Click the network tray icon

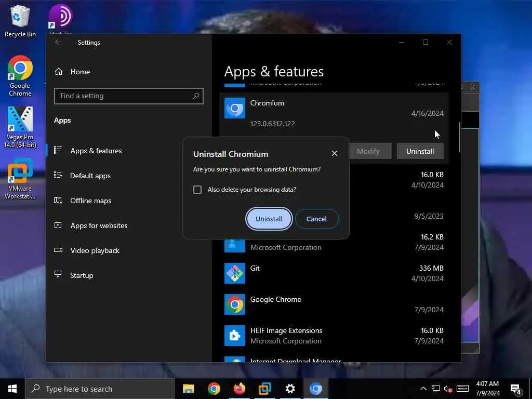point(436,389)
